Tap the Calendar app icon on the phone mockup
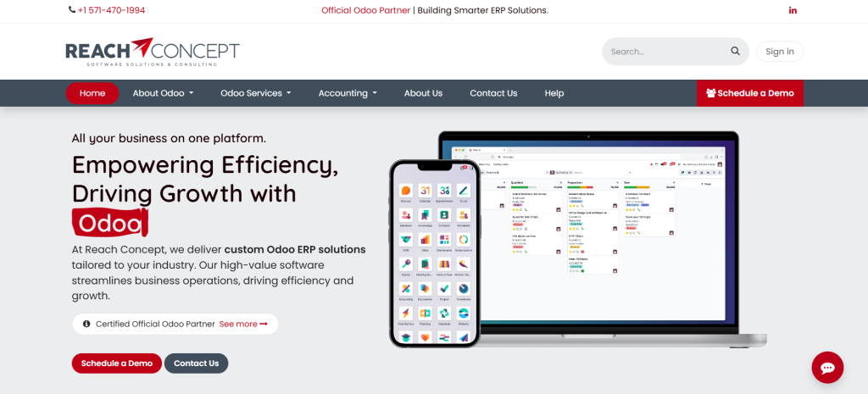868x394 pixels. point(425,191)
